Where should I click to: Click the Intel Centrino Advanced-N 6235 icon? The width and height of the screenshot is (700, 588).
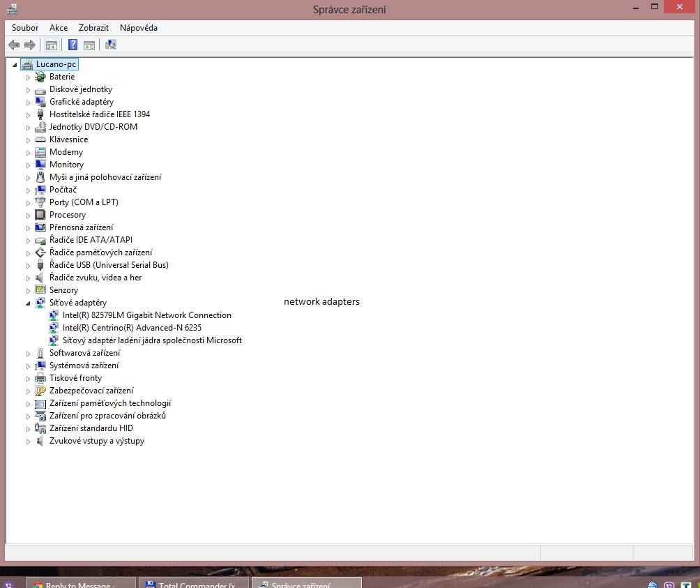54,328
